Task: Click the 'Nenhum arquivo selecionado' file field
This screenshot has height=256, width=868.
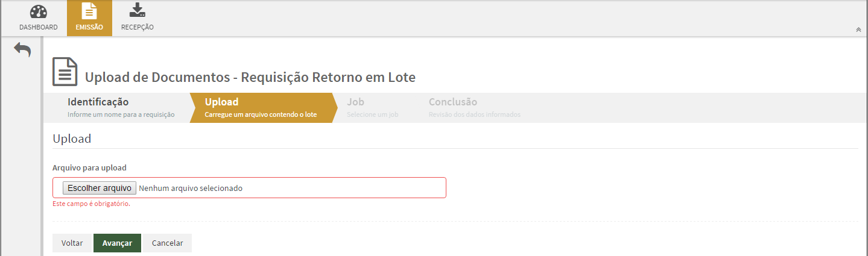Action: [191, 188]
